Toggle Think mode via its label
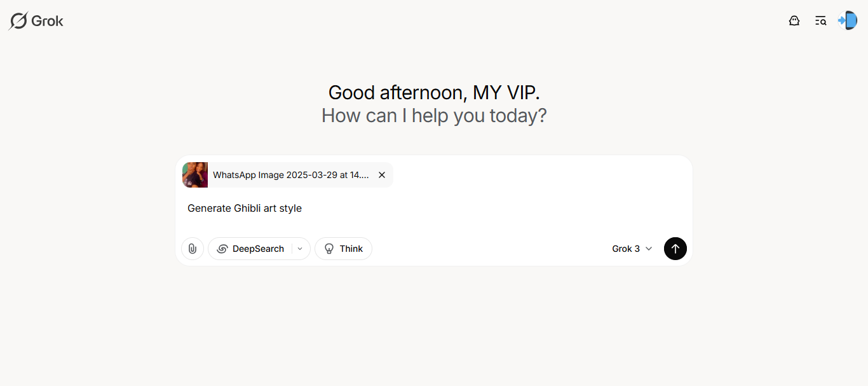The height and width of the screenshot is (386, 868). tap(351, 249)
